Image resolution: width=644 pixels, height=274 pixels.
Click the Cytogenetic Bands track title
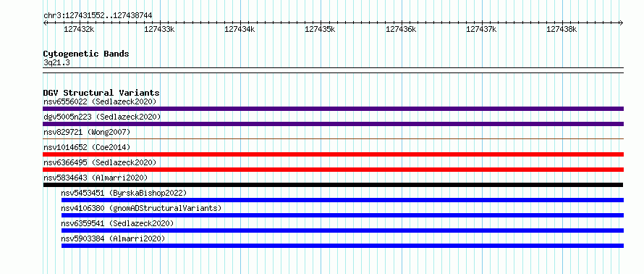coord(86,54)
